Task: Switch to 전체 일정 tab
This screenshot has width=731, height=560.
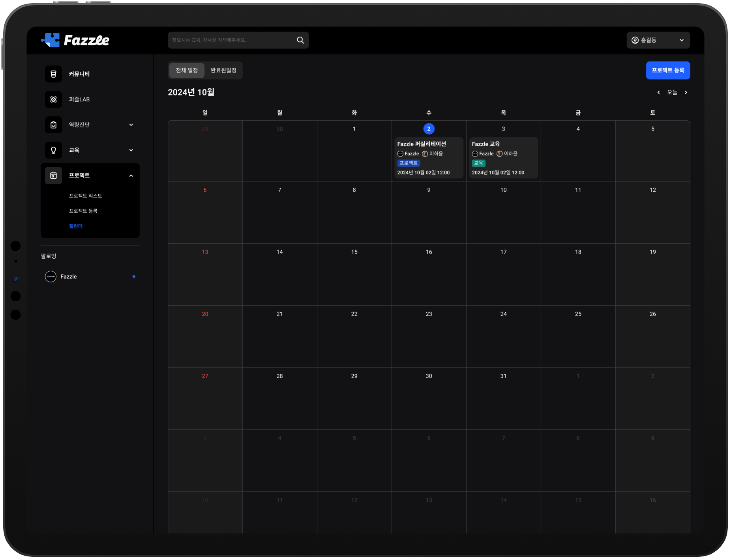Action: click(187, 70)
